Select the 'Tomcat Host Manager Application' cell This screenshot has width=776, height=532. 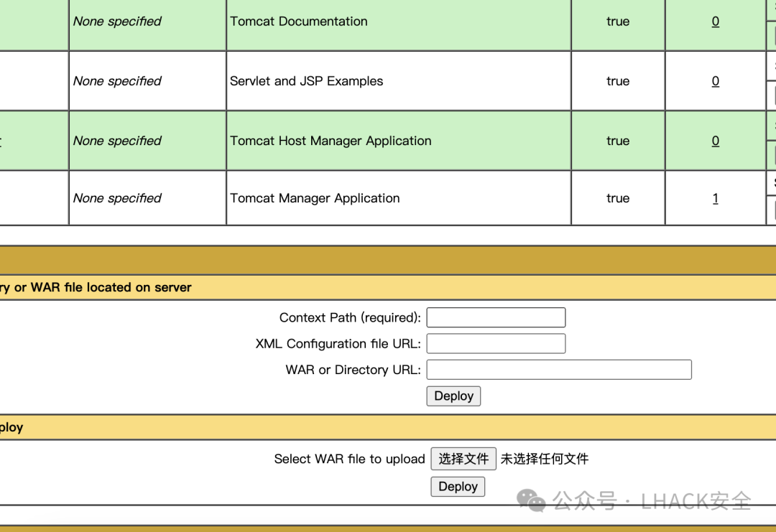pos(398,141)
